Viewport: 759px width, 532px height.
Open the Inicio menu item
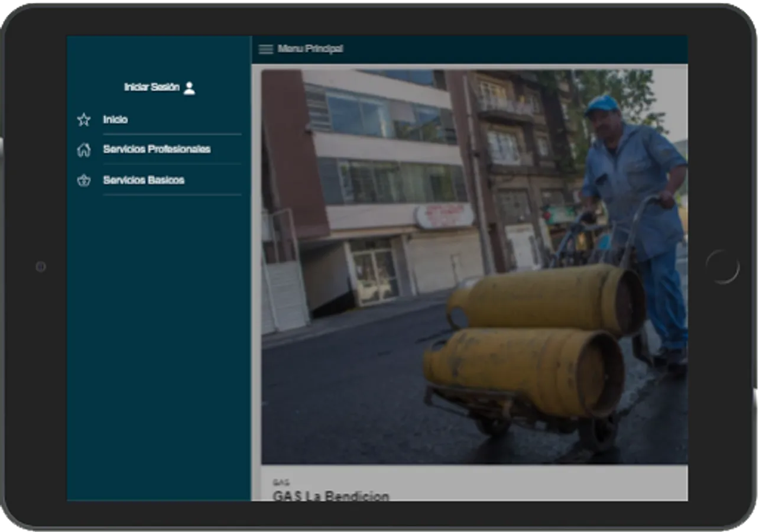click(115, 120)
